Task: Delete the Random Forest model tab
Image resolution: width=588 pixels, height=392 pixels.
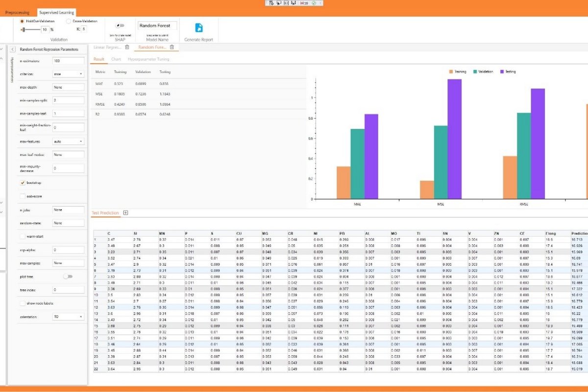Action: click(171, 47)
